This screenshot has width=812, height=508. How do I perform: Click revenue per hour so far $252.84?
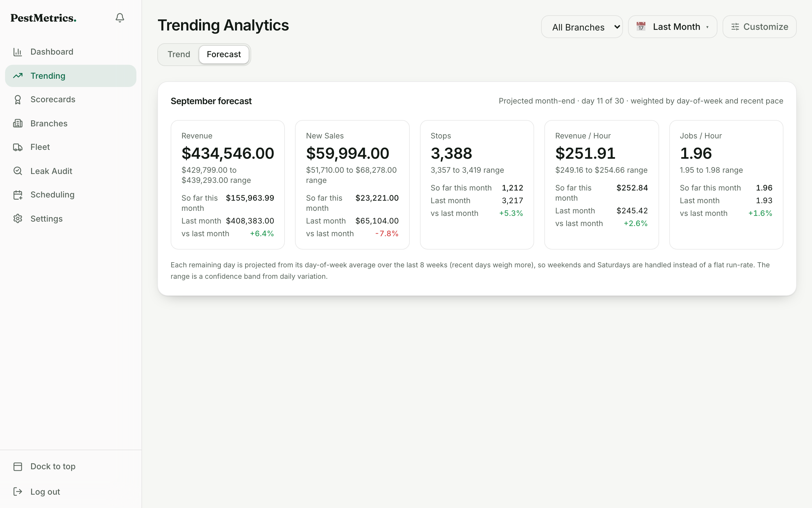pyautogui.click(x=632, y=188)
